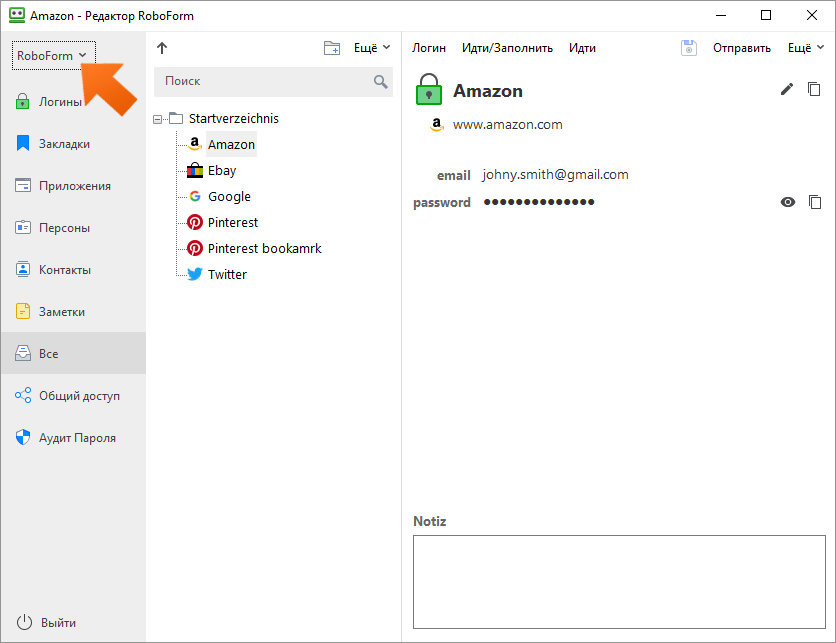Select the Twitter login entry
This screenshot has height=643, width=836.
click(x=227, y=275)
